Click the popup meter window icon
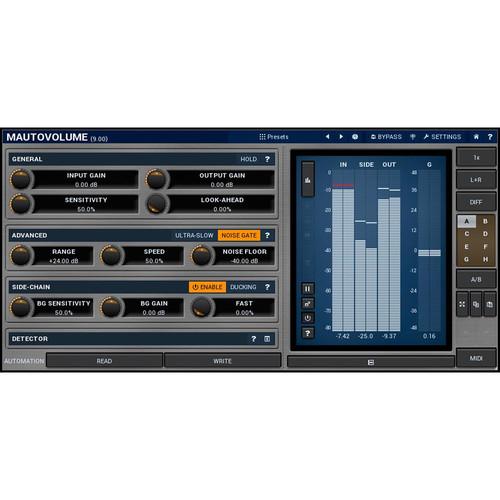Viewport: 500px width, 500px height. pyautogui.click(x=308, y=304)
